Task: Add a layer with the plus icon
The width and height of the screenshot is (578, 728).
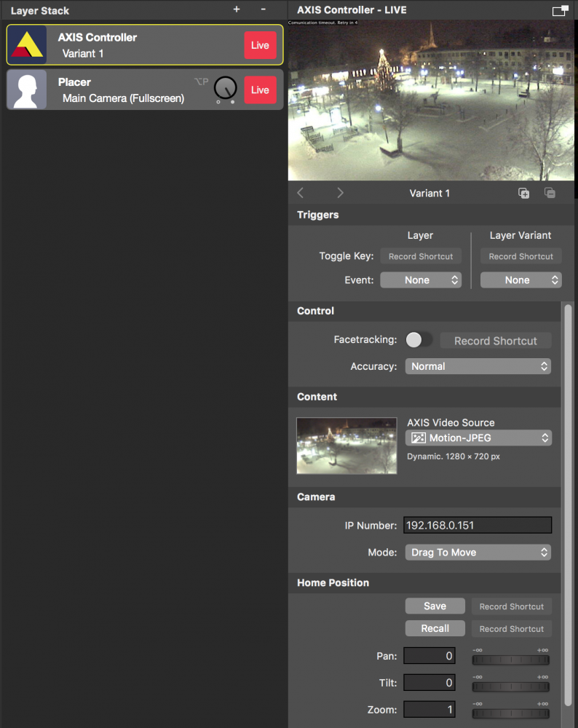Action: pyautogui.click(x=237, y=9)
